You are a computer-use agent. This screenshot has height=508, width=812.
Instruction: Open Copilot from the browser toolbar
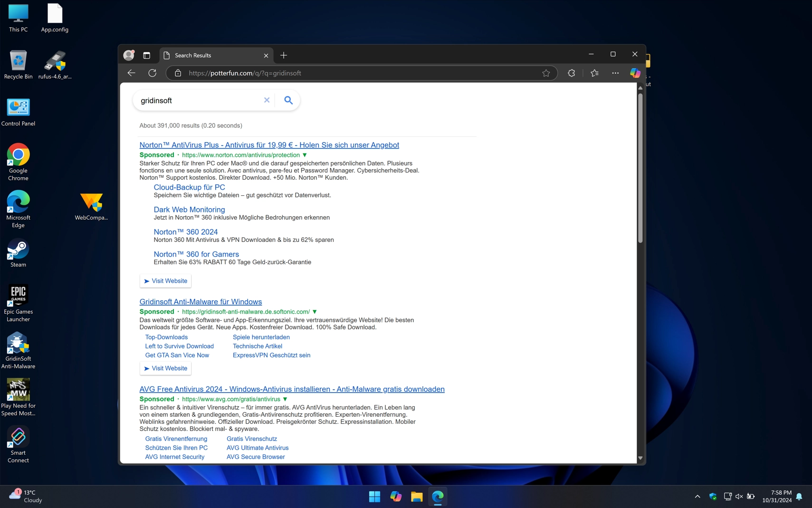(x=635, y=73)
